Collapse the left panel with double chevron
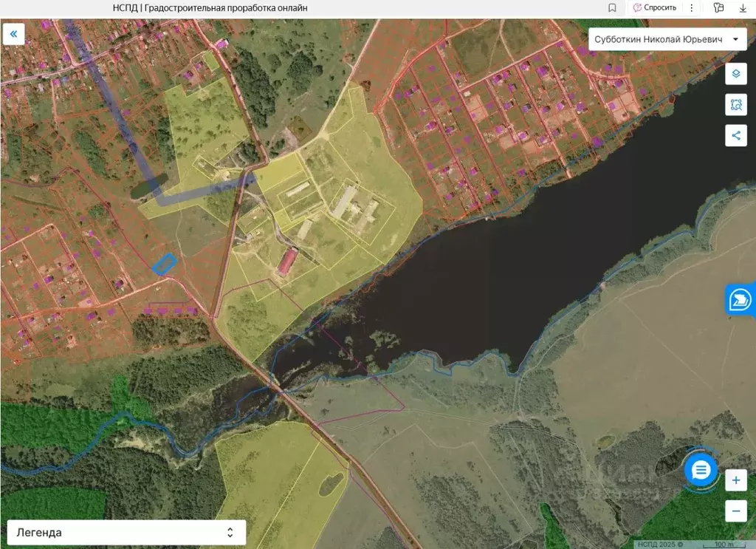The height and width of the screenshot is (549, 756). 14,34
